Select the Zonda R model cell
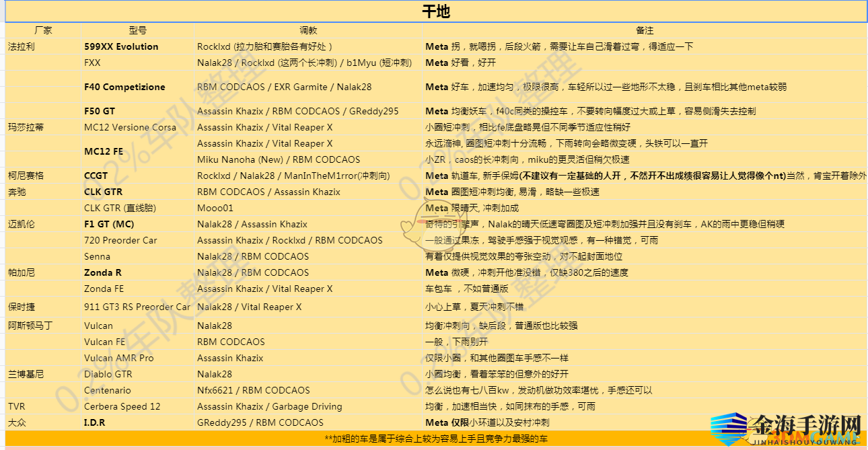This screenshot has width=868, height=450. pyautogui.click(x=138, y=272)
